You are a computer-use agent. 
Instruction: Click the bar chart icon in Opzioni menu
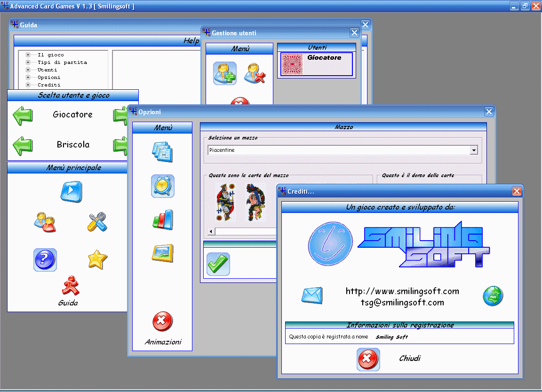tap(162, 220)
